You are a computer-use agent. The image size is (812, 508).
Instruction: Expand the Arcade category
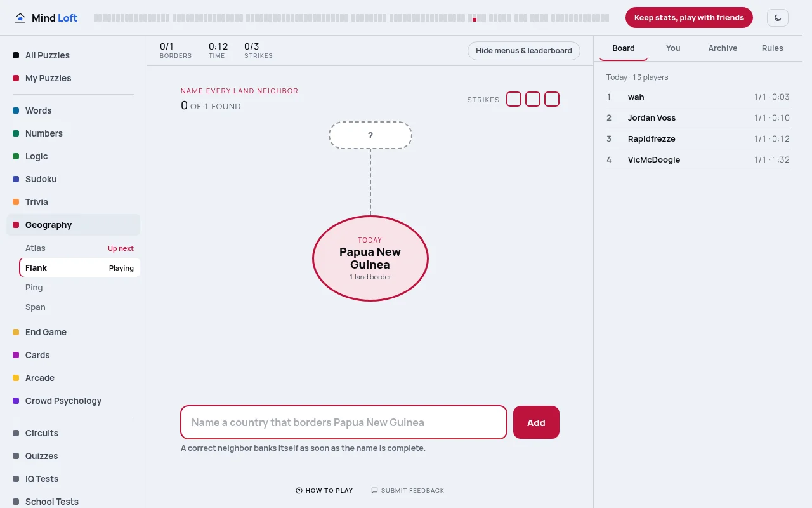click(73, 378)
